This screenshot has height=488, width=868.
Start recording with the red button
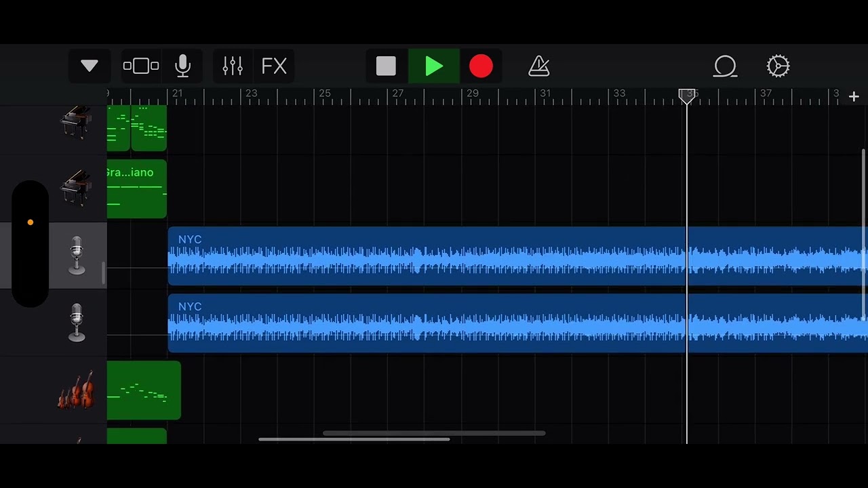(481, 66)
